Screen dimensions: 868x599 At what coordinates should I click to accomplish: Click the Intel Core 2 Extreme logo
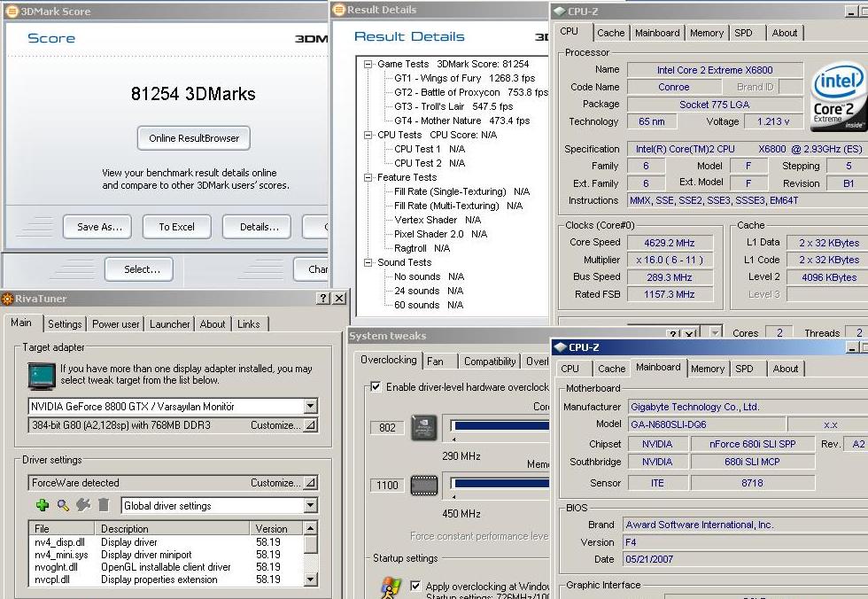pos(838,97)
